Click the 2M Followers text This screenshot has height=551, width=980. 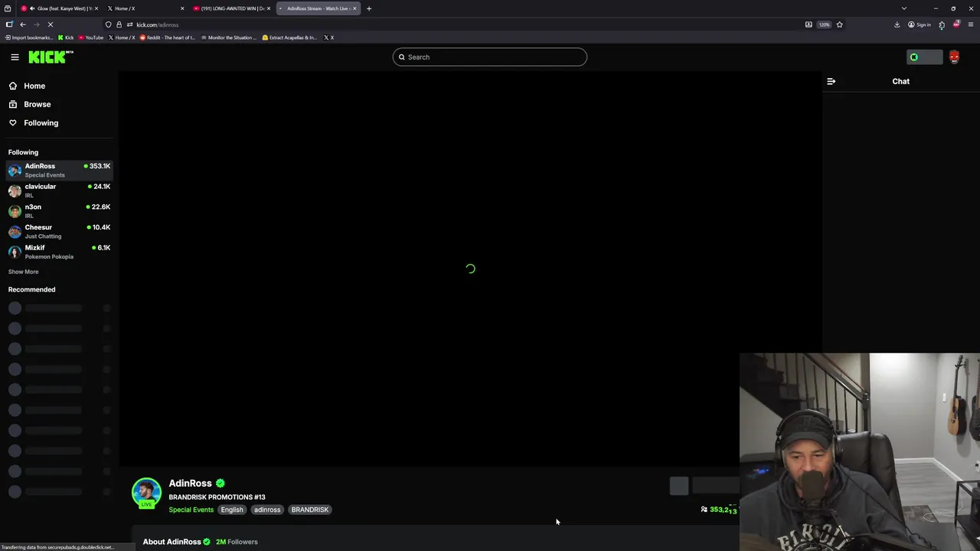tap(237, 542)
